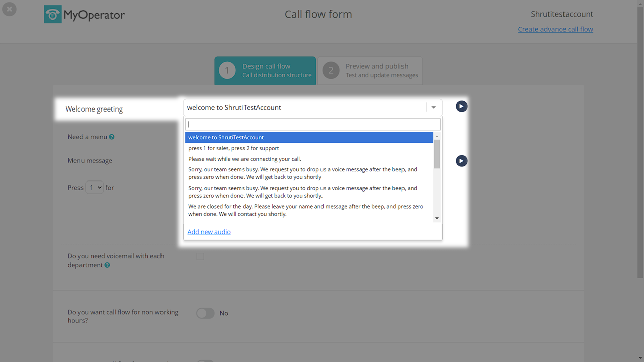
Task: Select "press 1 for sales, press 2 for support" option
Action: pyautogui.click(x=233, y=148)
